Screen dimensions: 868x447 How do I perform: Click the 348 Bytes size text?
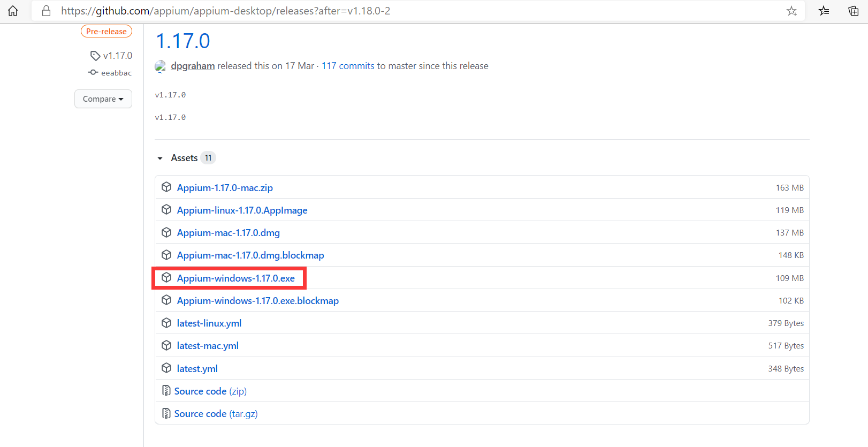(x=786, y=369)
